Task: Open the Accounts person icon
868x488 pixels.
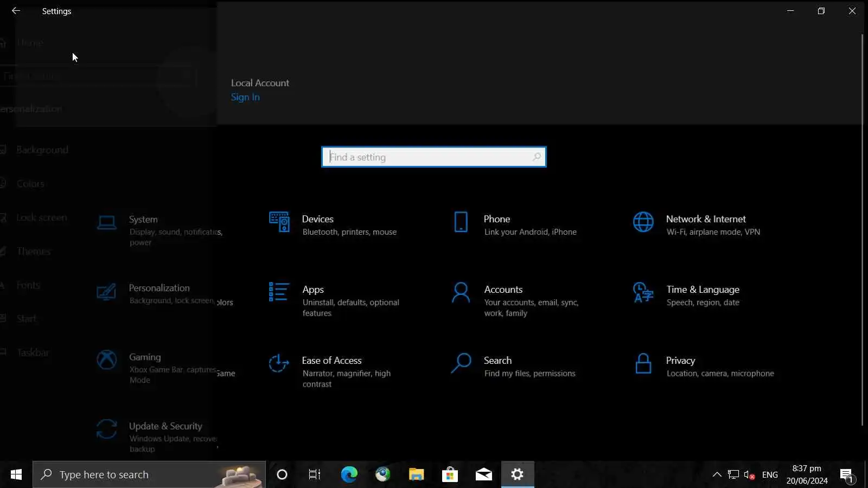Action: pyautogui.click(x=461, y=292)
